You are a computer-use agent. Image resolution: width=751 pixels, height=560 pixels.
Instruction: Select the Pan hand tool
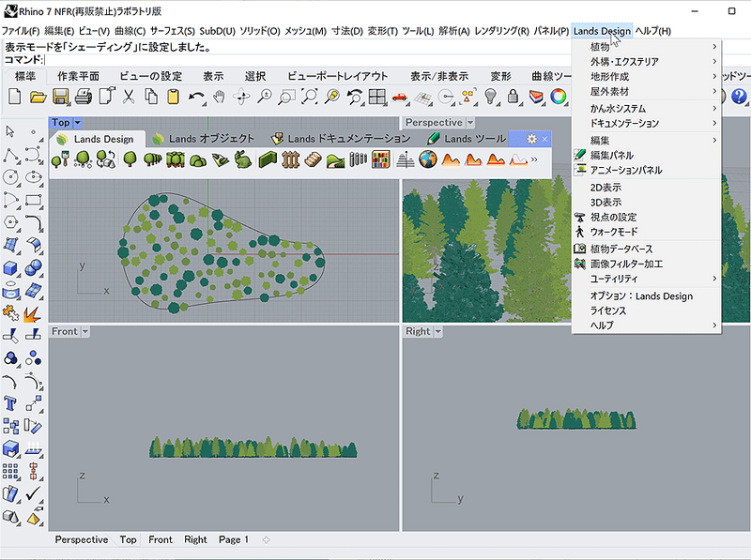click(219, 97)
